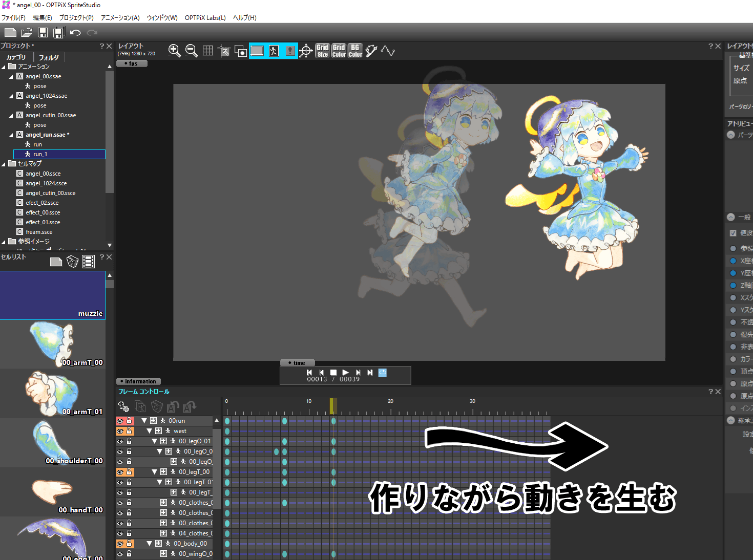Screen dimensions: 753x560
Task: Zoom in on the layout view
Action: (x=175, y=51)
